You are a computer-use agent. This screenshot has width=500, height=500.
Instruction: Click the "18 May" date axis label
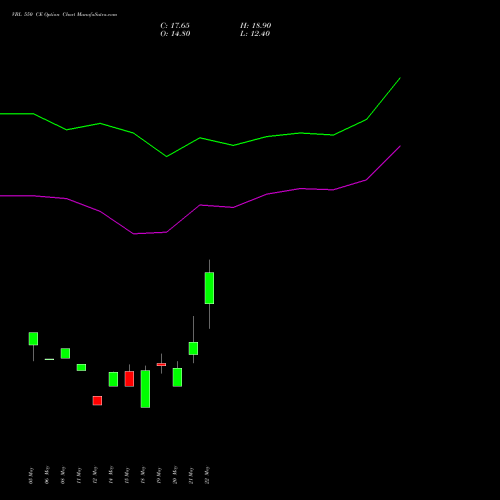[143, 475]
